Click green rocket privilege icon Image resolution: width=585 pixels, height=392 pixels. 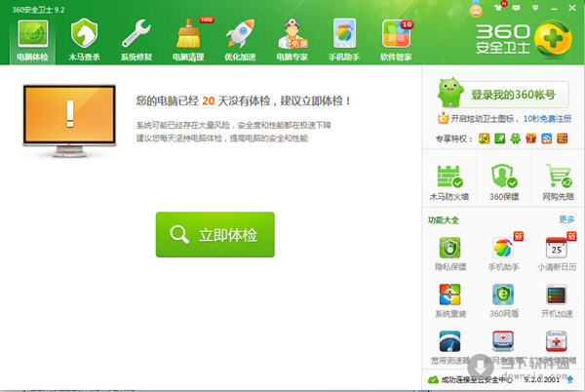[x=499, y=138]
